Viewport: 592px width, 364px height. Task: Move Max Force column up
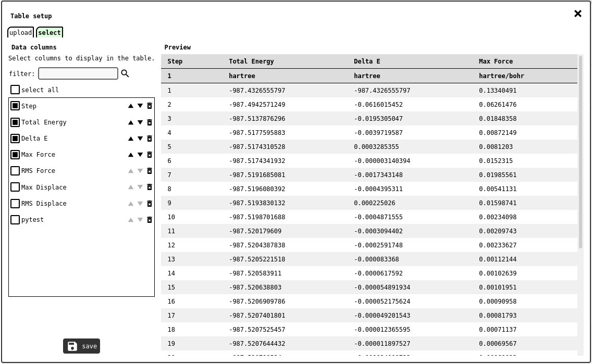(131, 155)
